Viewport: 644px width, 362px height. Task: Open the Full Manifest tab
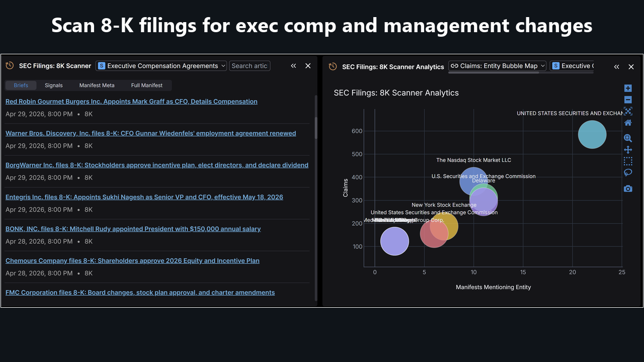point(147,85)
